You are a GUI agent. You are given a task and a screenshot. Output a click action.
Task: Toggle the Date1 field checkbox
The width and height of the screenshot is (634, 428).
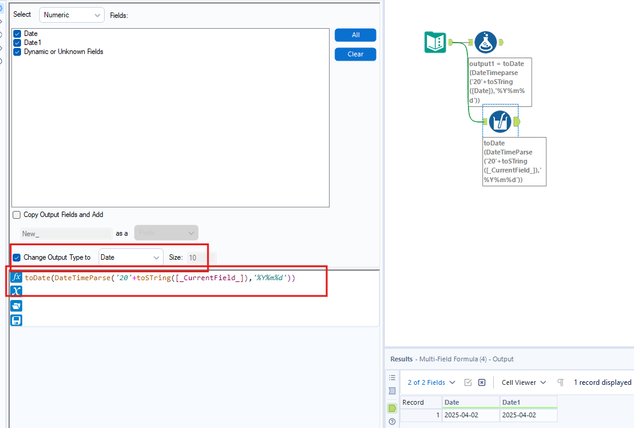point(17,42)
